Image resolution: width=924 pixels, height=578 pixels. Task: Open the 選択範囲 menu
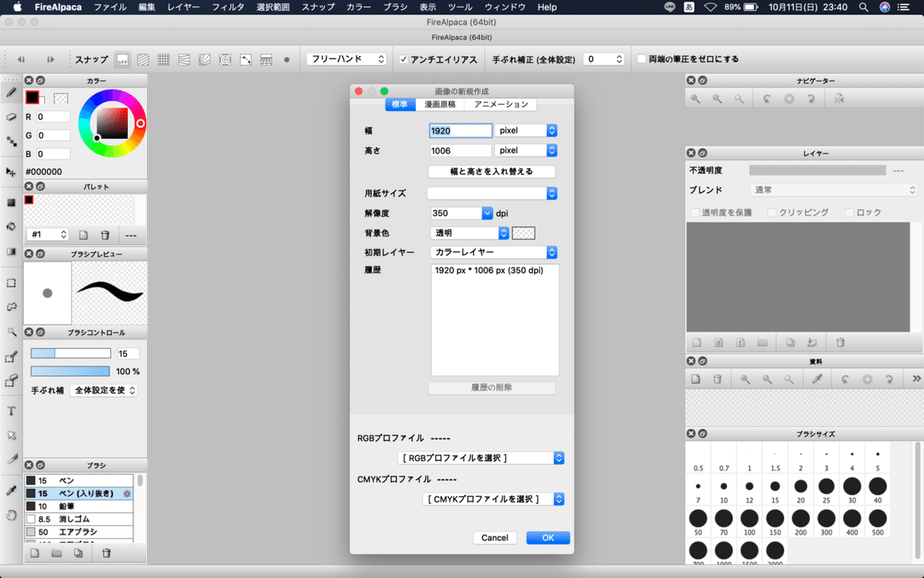point(273,7)
